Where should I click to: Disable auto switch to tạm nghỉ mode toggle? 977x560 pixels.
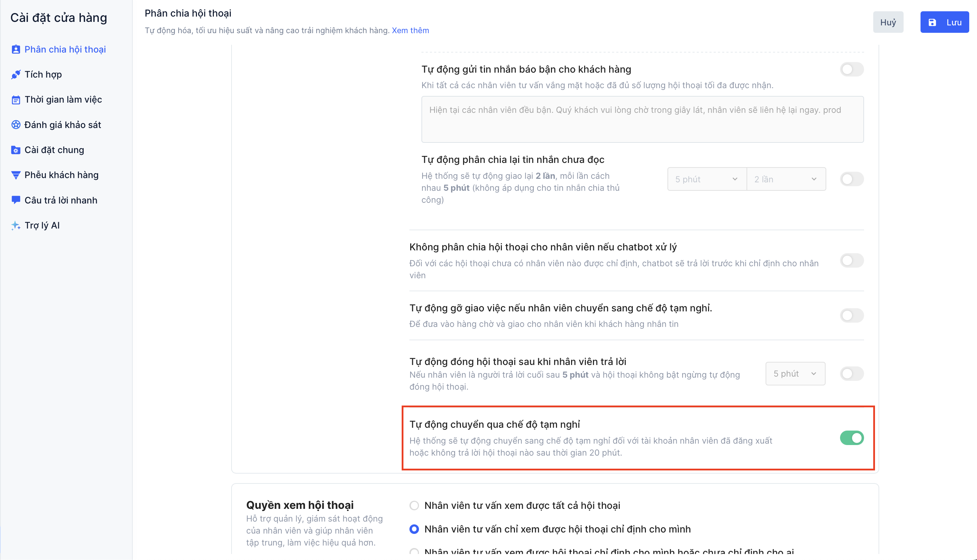point(851,438)
